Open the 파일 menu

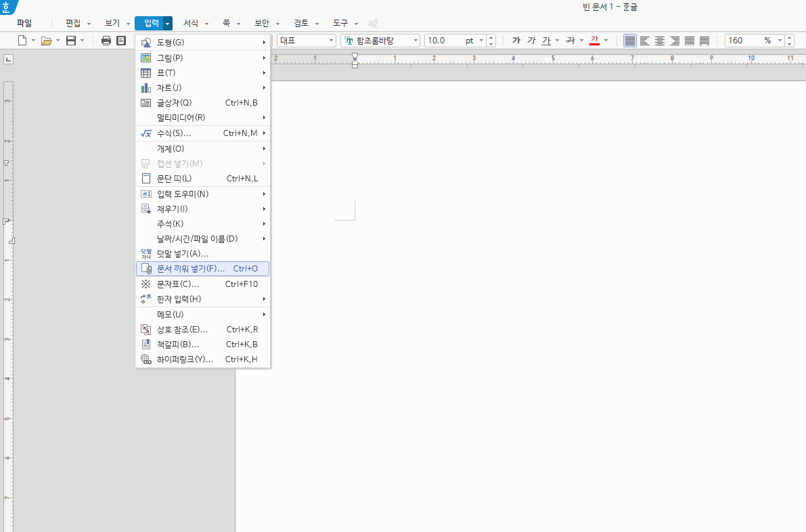(24, 23)
